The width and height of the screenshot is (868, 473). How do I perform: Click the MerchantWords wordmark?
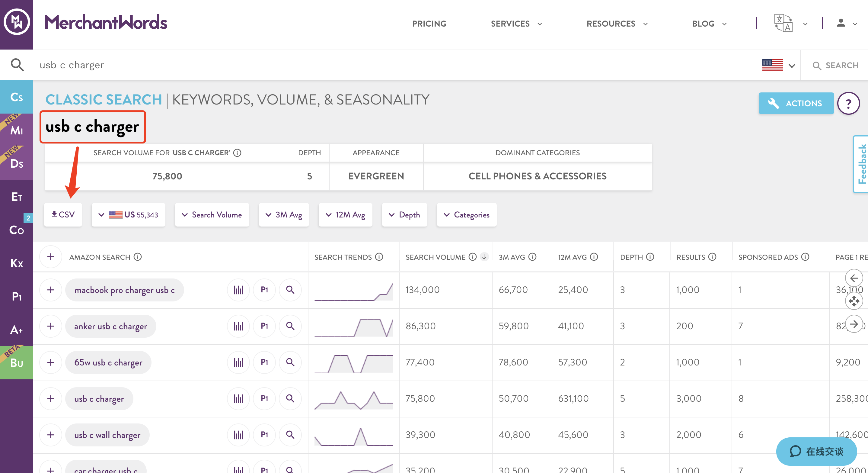(106, 22)
